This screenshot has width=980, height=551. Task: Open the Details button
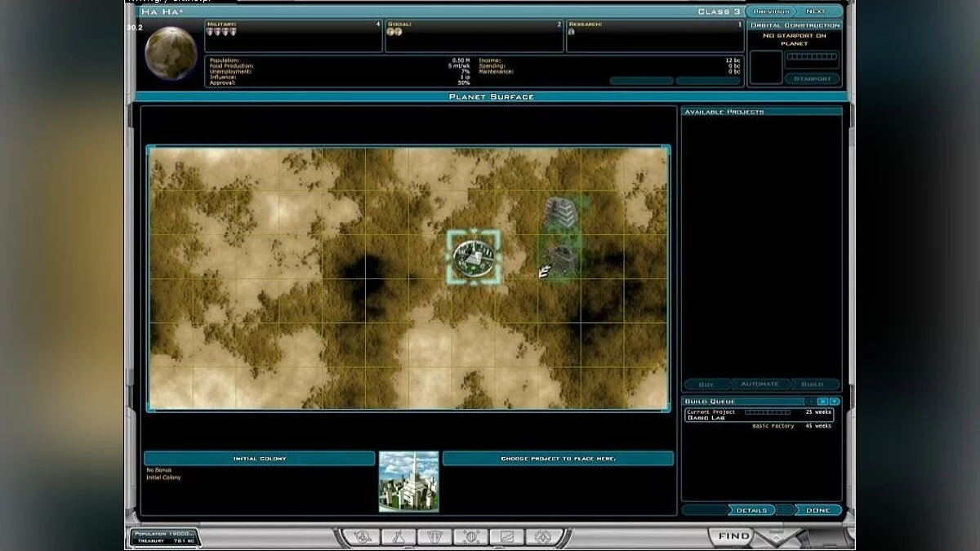point(751,510)
